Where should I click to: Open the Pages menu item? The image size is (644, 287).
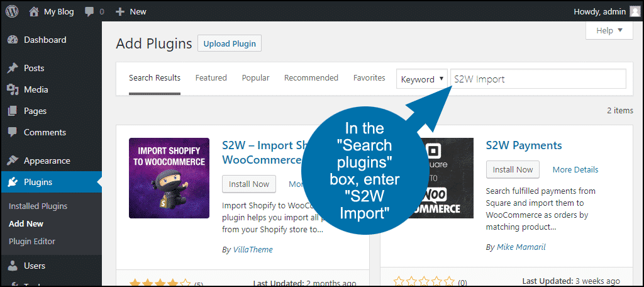pyautogui.click(x=51, y=111)
